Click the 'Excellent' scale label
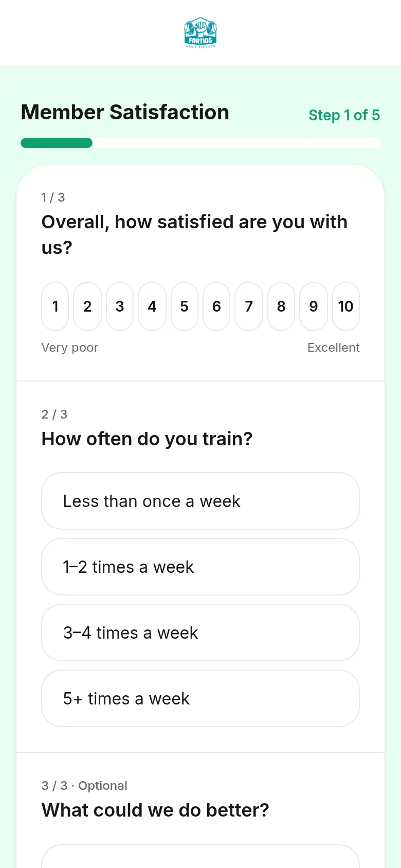Image resolution: width=401 pixels, height=868 pixels. [334, 348]
